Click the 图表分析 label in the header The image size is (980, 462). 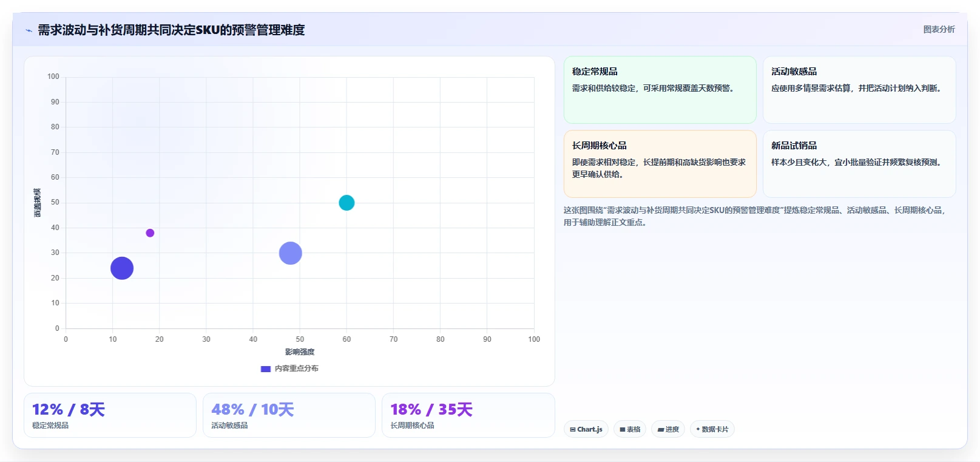(x=939, y=29)
